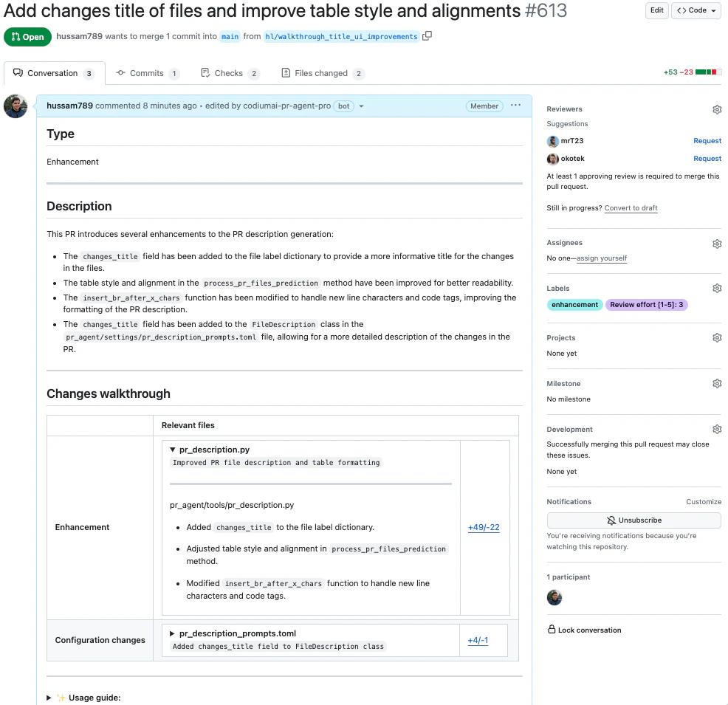This screenshot has height=705, width=728.
Task: Click the Member badge on comment
Action: 484,106
